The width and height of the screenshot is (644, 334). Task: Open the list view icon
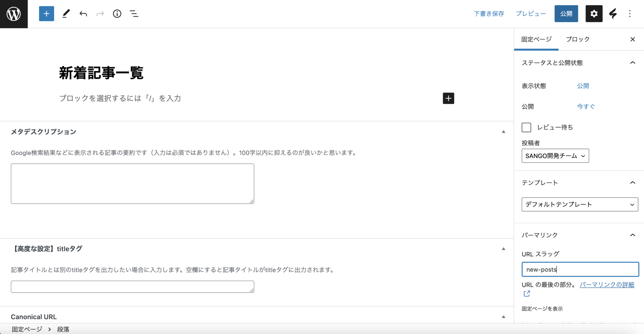[134, 14]
